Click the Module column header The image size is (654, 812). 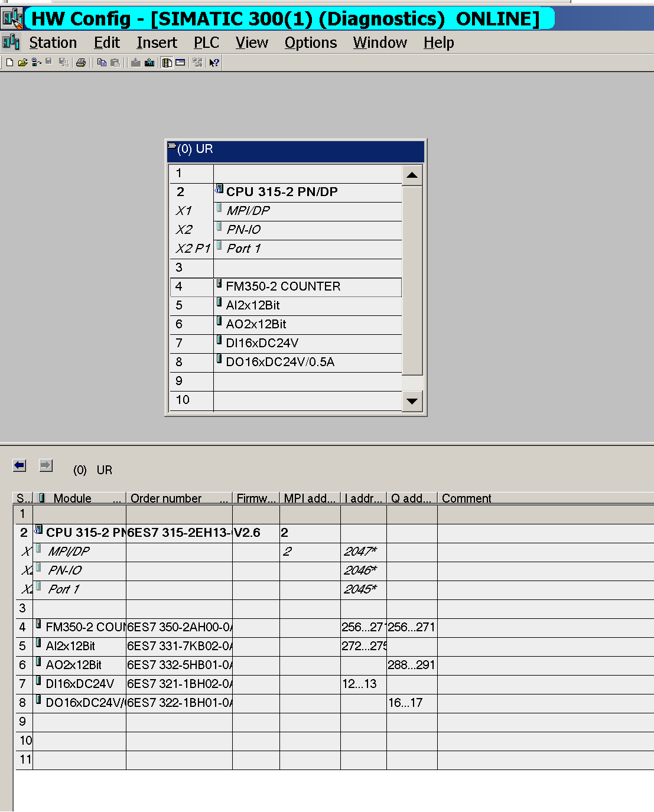click(x=79, y=498)
